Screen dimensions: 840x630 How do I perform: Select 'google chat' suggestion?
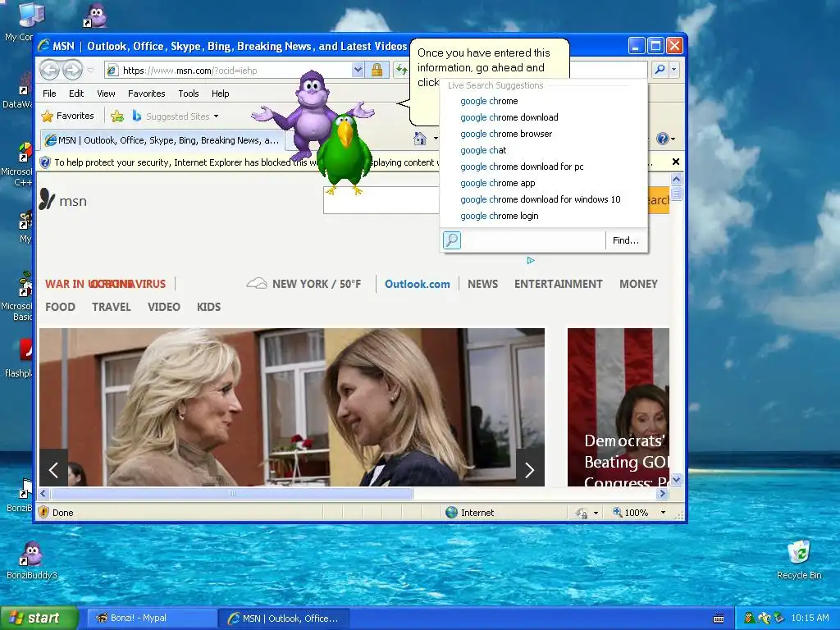[483, 150]
